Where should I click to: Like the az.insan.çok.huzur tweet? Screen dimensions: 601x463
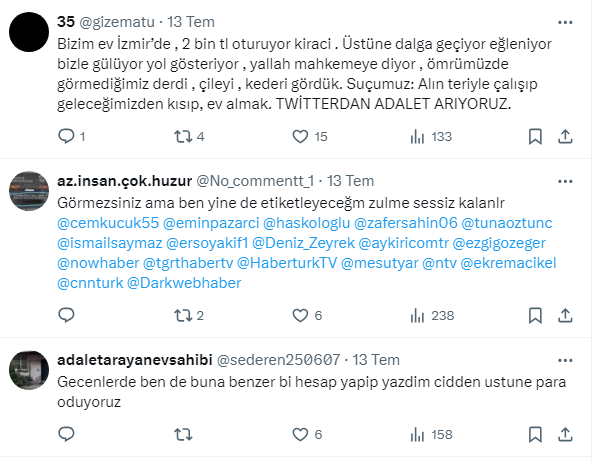[298, 315]
